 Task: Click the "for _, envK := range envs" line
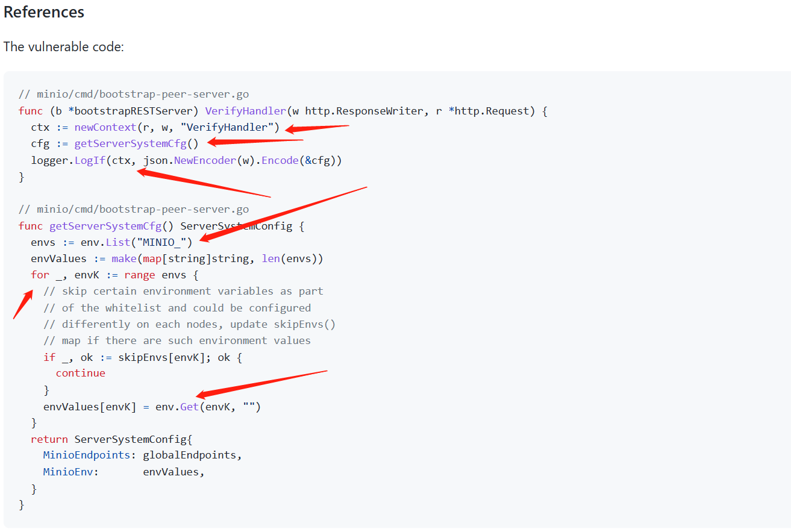114,275
